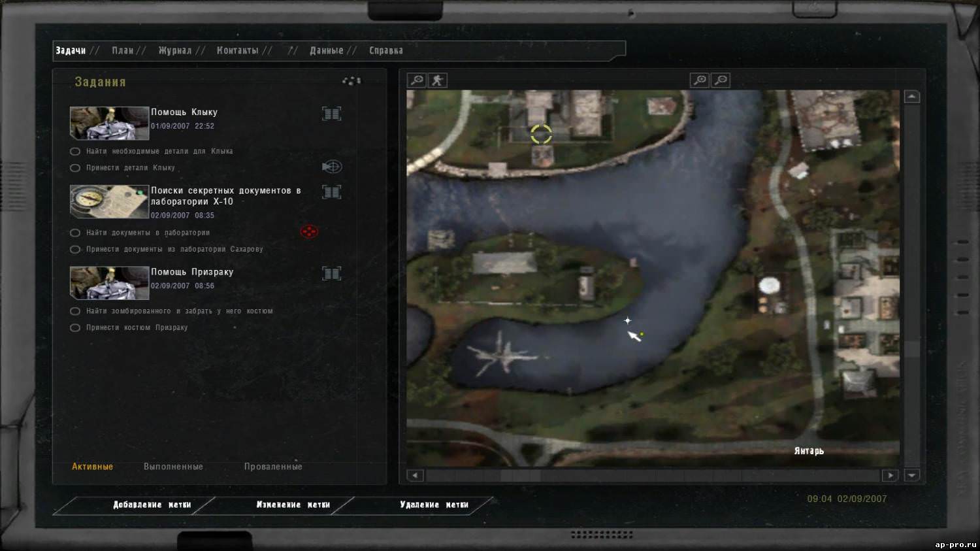Open the Данные tab
Image resolution: width=980 pixels, height=551 pixels.
327,50
